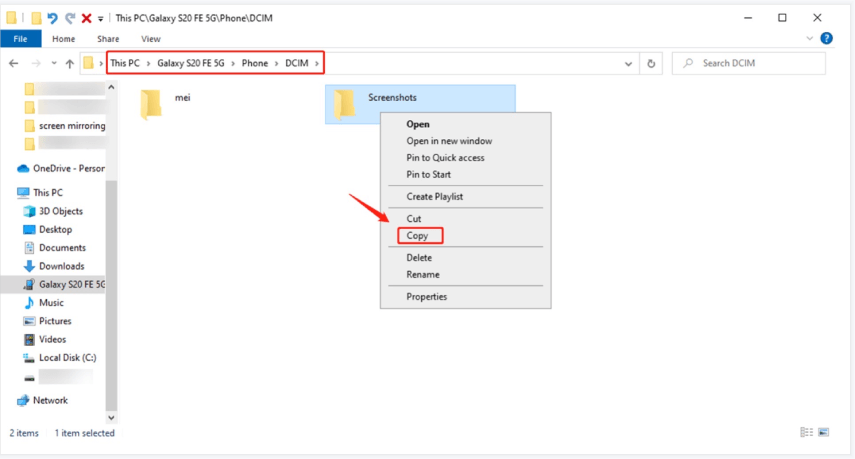Open Local Disk (C:) in sidebar
This screenshot has width=855, height=459.
67,357
